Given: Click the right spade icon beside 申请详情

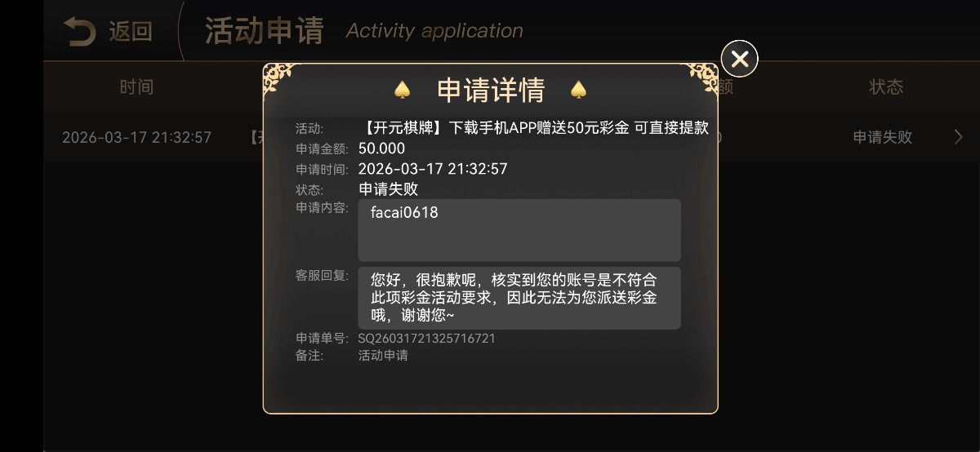Looking at the screenshot, I should click(578, 89).
